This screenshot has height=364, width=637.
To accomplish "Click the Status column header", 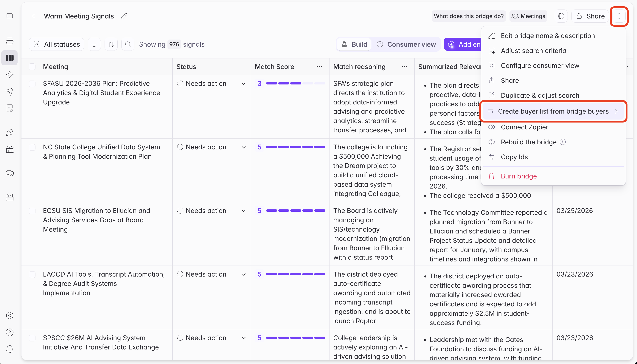I will coord(186,67).
